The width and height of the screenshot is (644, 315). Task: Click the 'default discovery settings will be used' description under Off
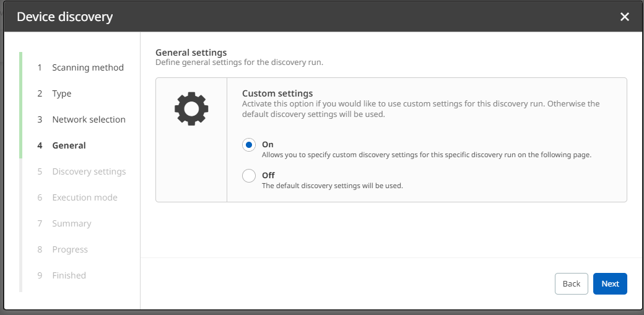coord(332,186)
